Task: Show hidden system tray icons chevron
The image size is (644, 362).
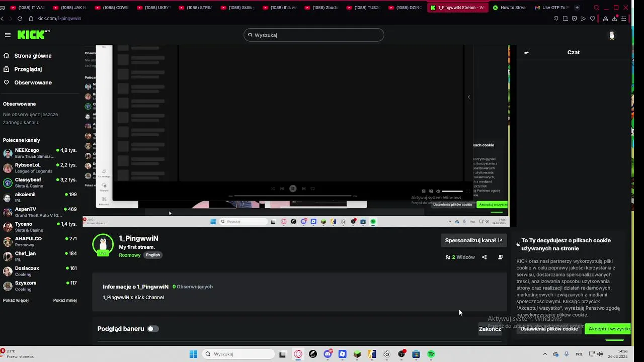Action: pos(545,354)
